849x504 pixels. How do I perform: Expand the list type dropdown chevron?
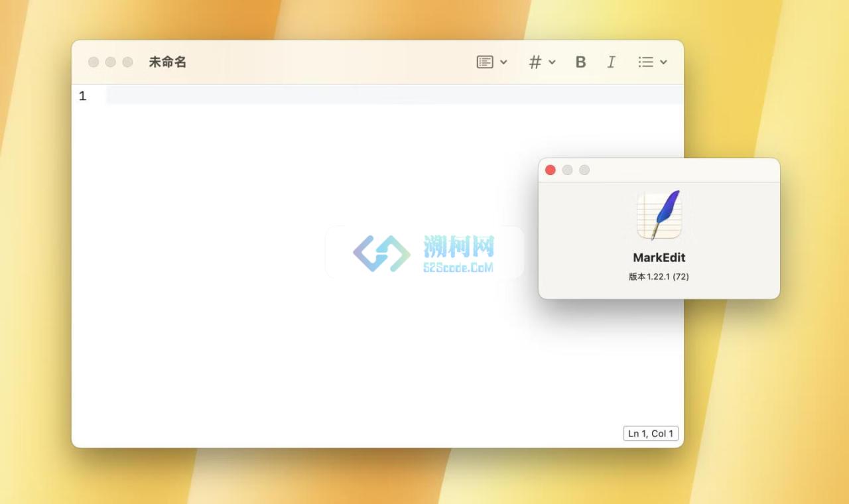(663, 62)
